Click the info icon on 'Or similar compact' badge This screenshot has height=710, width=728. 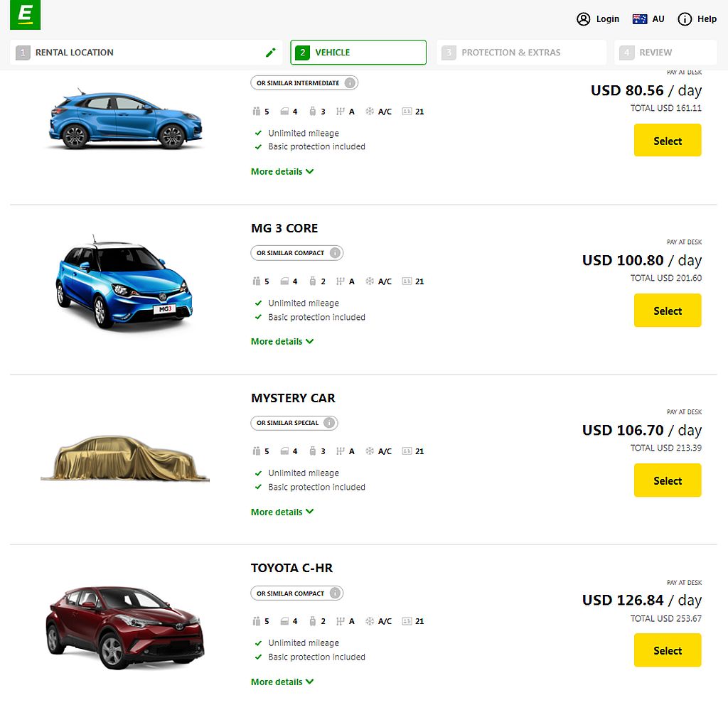(334, 253)
